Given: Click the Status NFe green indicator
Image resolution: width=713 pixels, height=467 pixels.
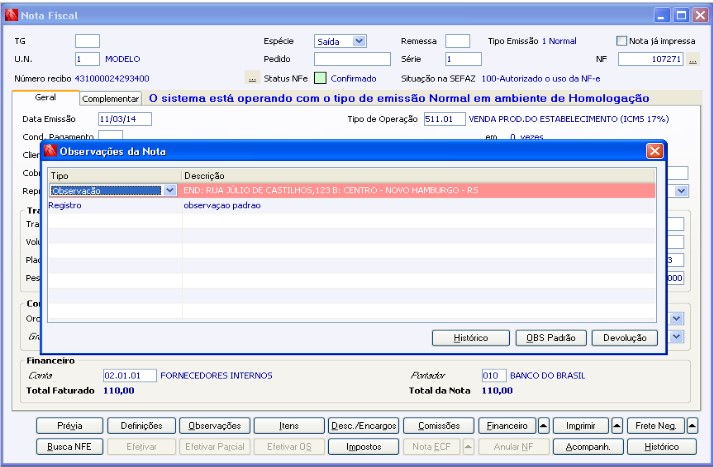Looking at the screenshot, I should pyautogui.click(x=320, y=78).
